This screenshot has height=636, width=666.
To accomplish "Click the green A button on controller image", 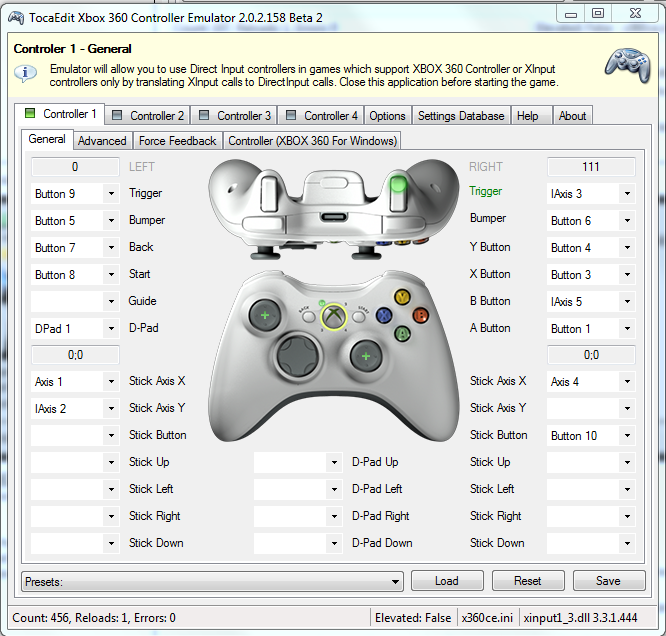I will click(x=402, y=333).
